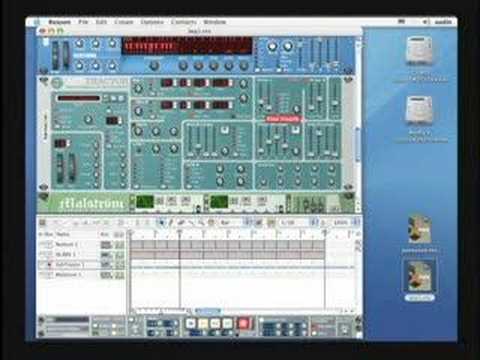Open the quantize value dropdown showing 1/16
The height and width of the screenshot is (360, 480).
pos(299,223)
